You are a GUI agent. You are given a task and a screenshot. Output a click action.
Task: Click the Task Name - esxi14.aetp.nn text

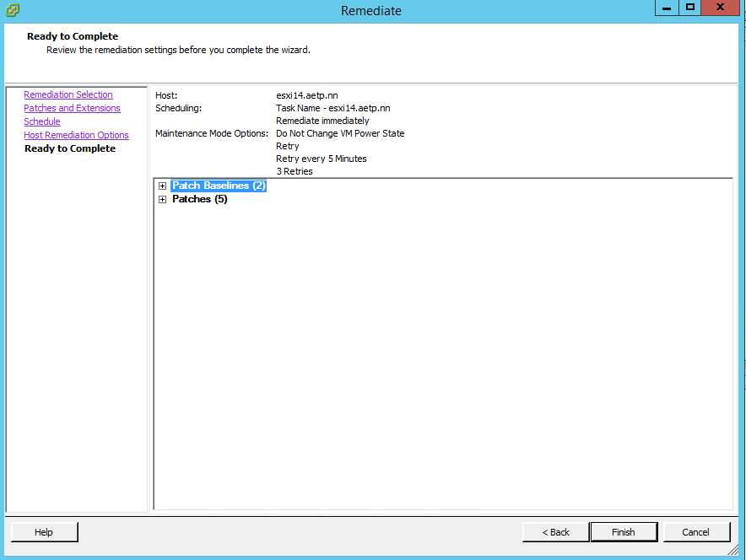(333, 109)
